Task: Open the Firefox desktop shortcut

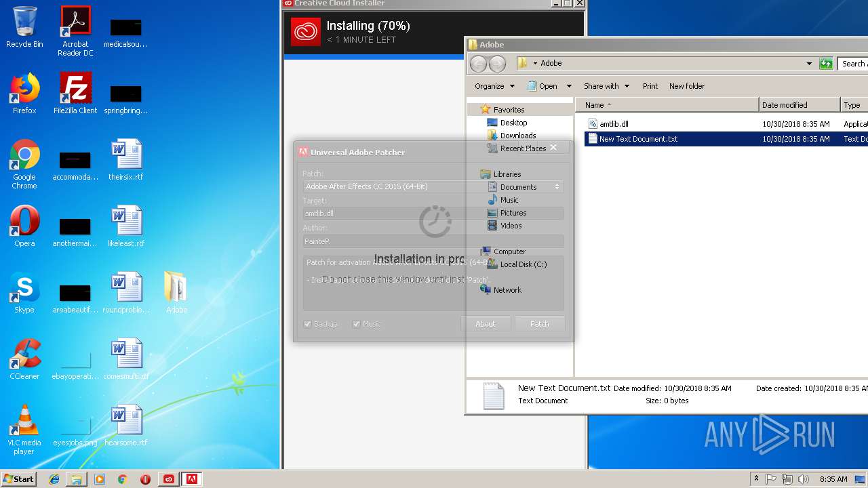Action: coord(24,94)
